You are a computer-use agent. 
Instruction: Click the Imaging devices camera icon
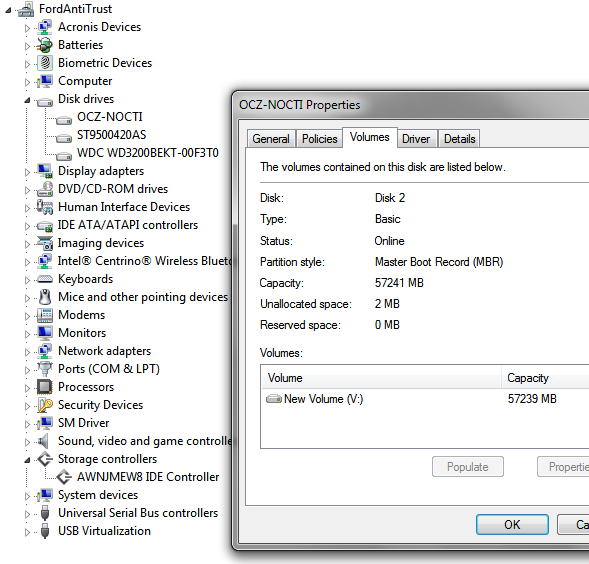click(45, 243)
